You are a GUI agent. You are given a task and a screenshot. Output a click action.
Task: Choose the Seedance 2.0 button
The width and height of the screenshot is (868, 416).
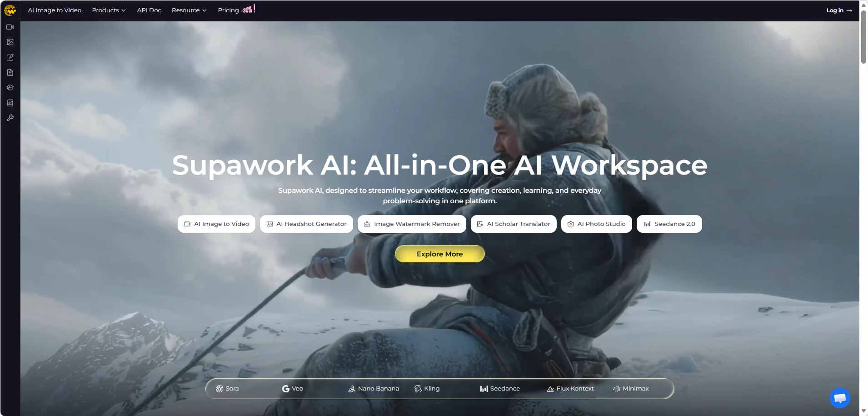tap(669, 224)
